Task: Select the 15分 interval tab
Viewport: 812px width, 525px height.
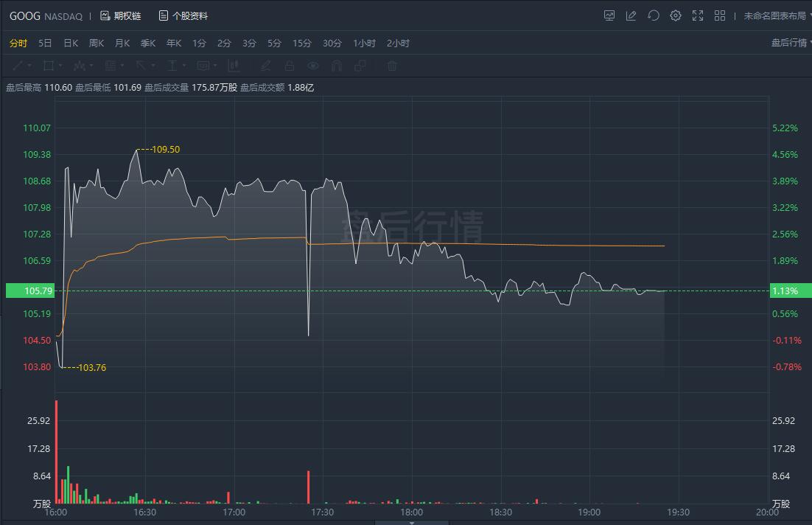Action: point(302,43)
